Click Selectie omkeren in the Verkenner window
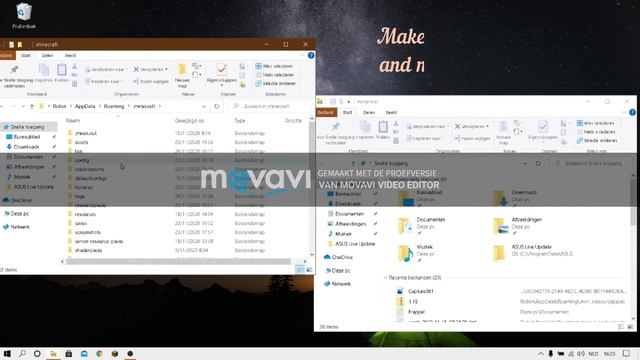640x360 pixels. (597, 140)
